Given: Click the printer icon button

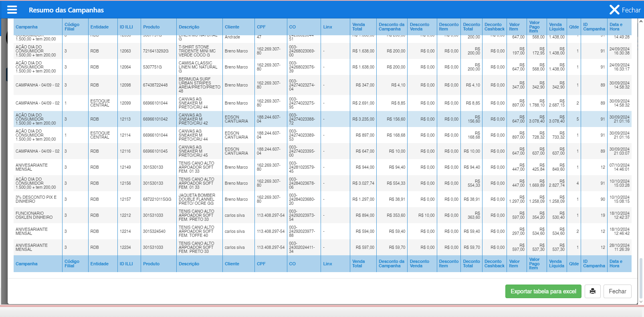Looking at the screenshot, I should pyautogui.click(x=592, y=291).
